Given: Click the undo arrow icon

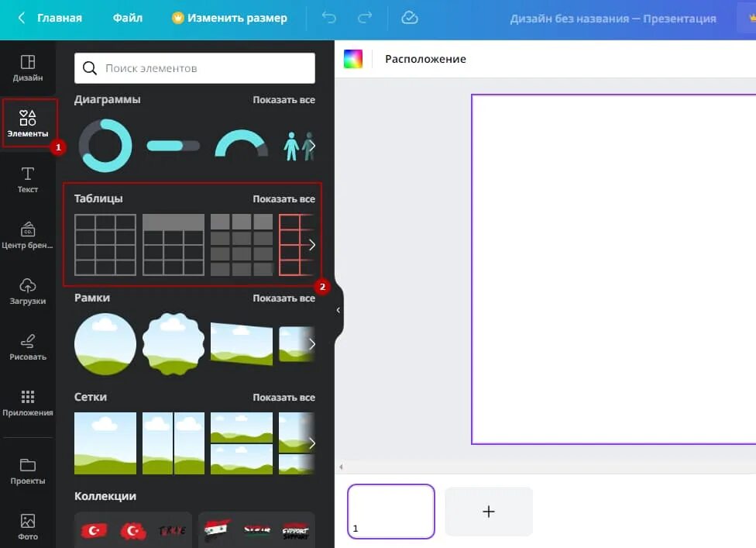Looking at the screenshot, I should [329, 18].
